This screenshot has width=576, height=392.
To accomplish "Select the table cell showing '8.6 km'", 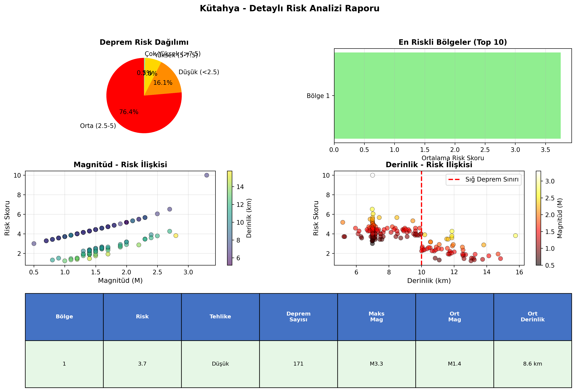I will pyautogui.click(x=533, y=364).
